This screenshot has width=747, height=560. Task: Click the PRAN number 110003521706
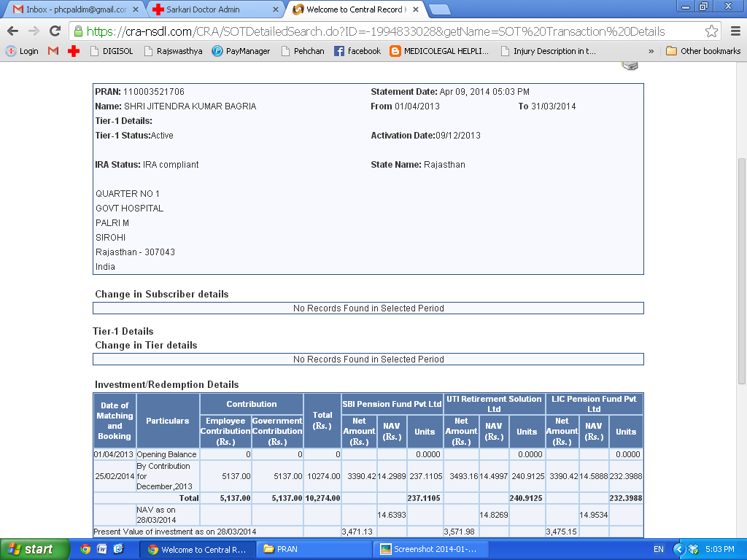(154, 92)
